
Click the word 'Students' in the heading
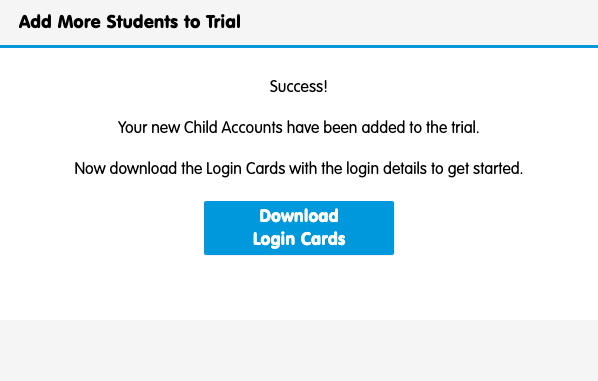pyautogui.click(x=143, y=22)
